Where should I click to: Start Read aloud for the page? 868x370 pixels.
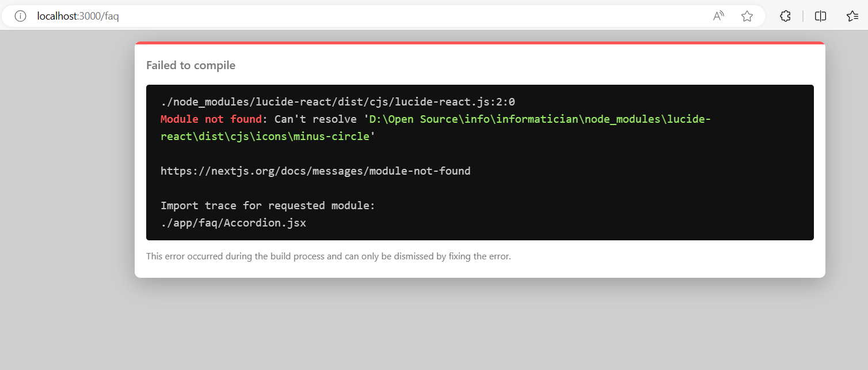point(718,16)
